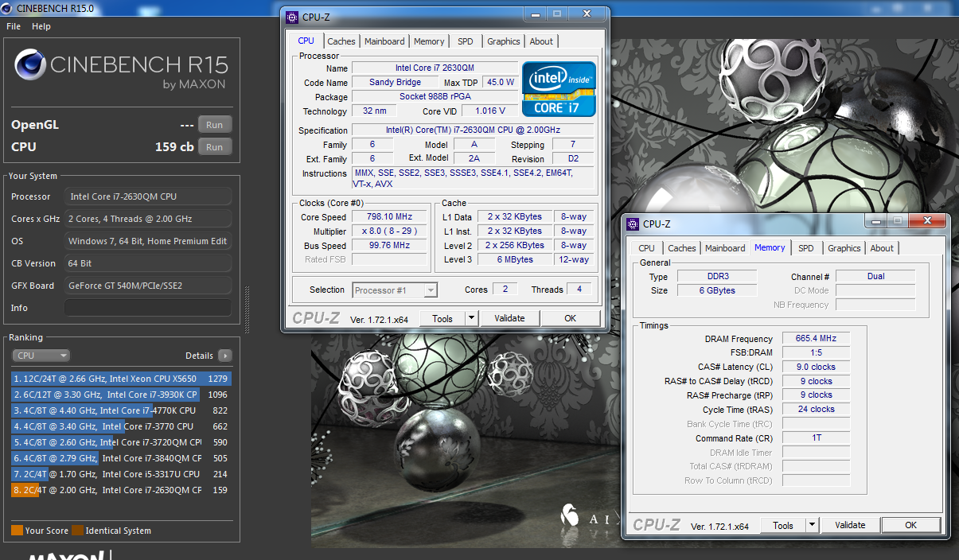The width and height of the screenshot is (959, 560).
Task: Click Tools button in CPU tab window
Action: point(442,318)
